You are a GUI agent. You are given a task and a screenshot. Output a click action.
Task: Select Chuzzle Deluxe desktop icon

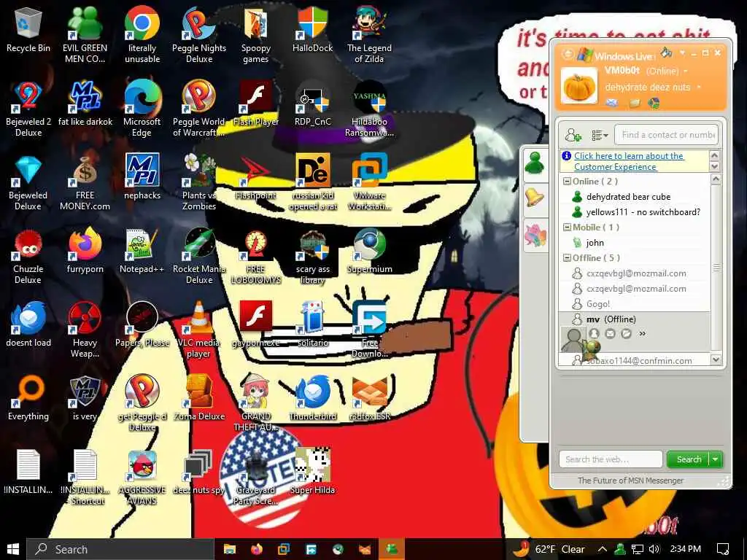(x=28, y=256)
